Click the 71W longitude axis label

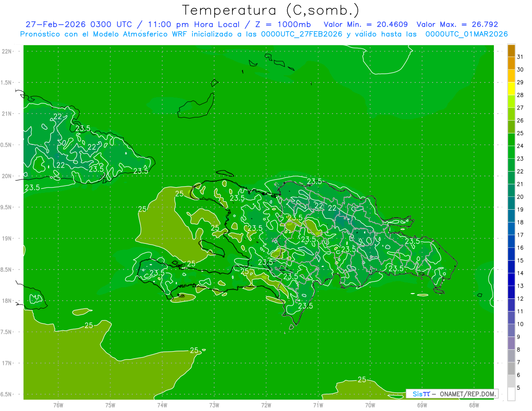click(318, 405)
